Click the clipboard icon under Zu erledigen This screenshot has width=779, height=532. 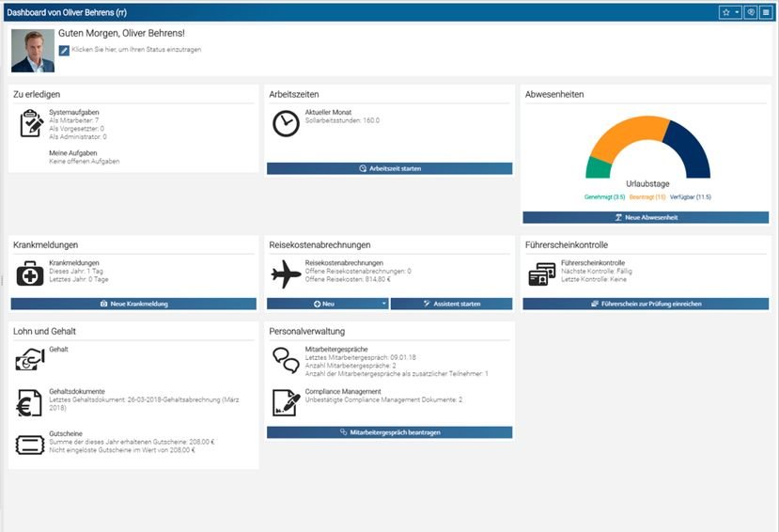pyautogui.click(x=30, y=123)
